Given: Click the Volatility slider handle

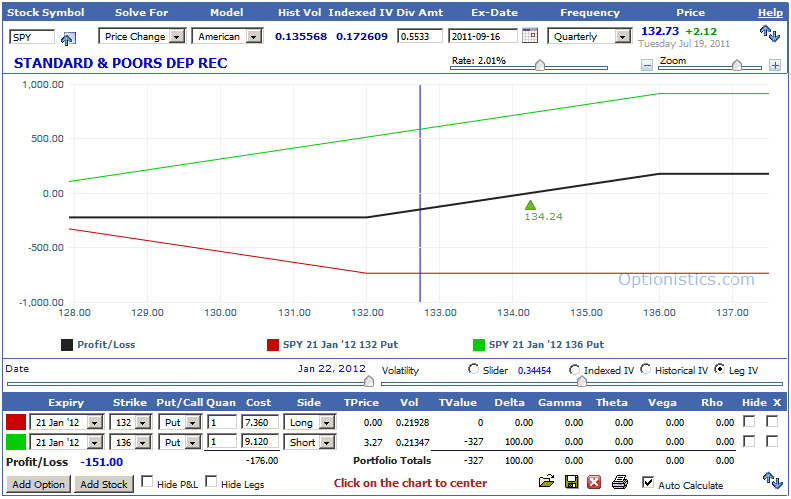Looking at the screenshot, I should click(582, 381).
